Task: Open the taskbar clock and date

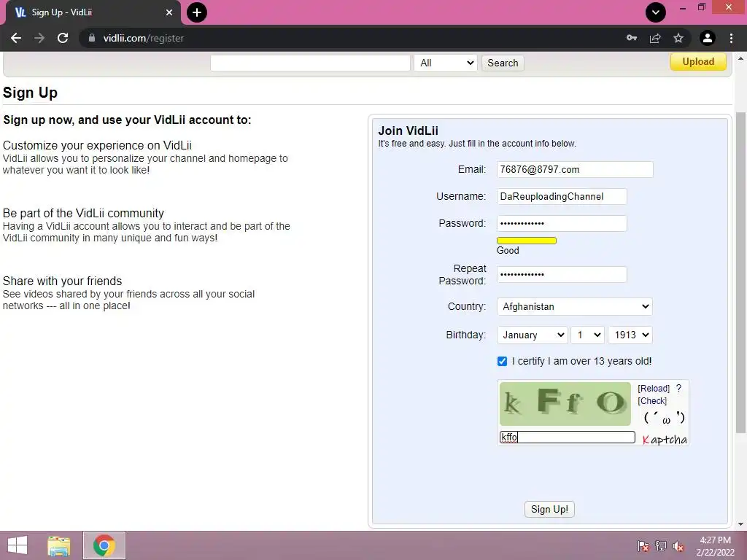Action: [x=715, y=546]
